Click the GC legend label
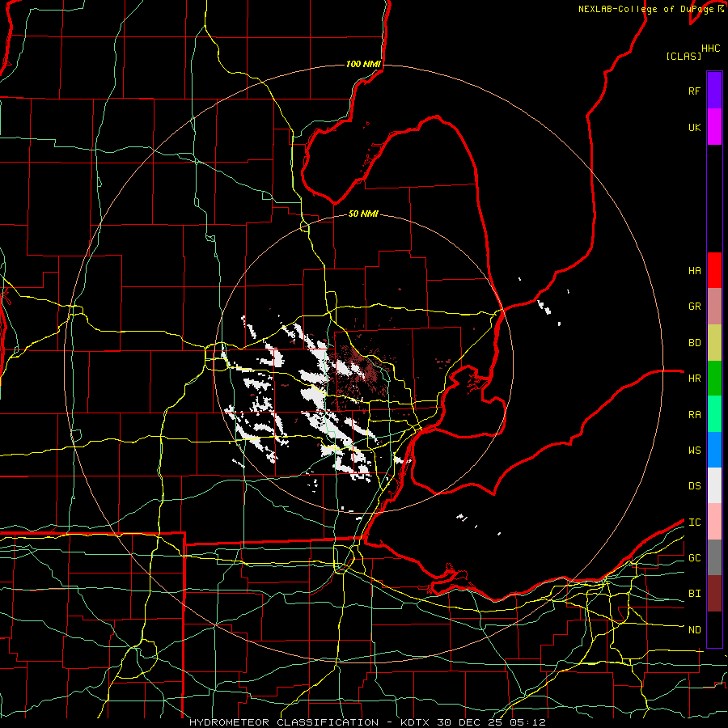 pos(694,558)
